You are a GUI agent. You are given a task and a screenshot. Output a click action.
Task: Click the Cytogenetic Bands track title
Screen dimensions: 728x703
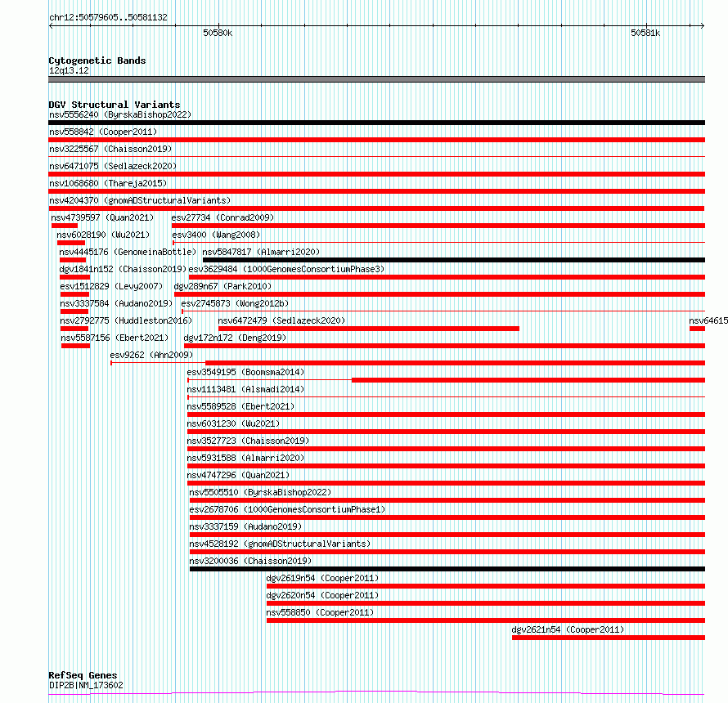[97, 60]
